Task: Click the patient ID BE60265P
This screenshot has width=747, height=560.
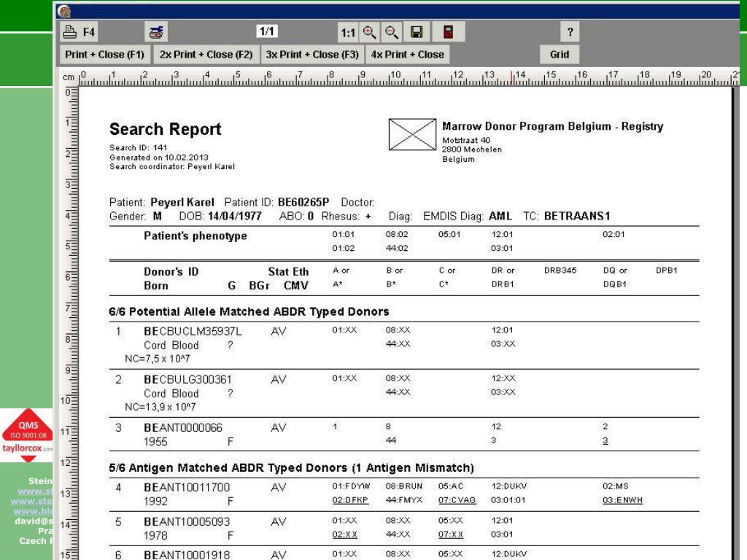Action: 303,202
